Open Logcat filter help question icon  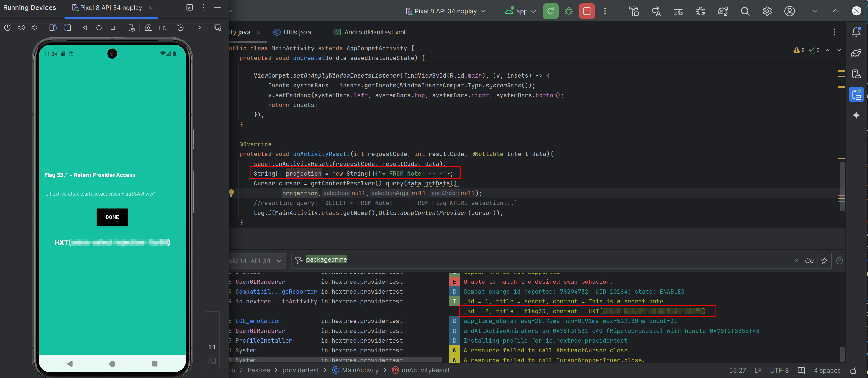tap(839, 261)
